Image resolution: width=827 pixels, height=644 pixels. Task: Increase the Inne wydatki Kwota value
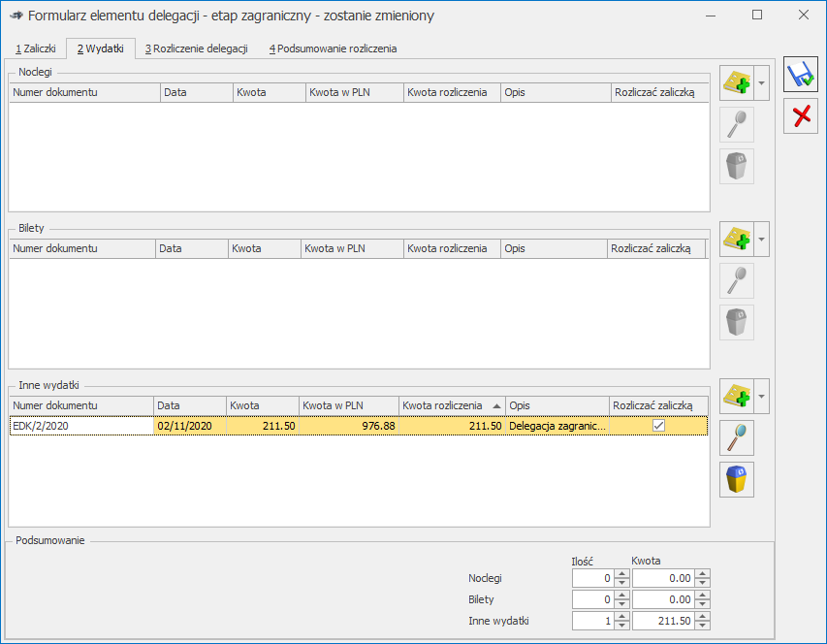click(703, 617)
